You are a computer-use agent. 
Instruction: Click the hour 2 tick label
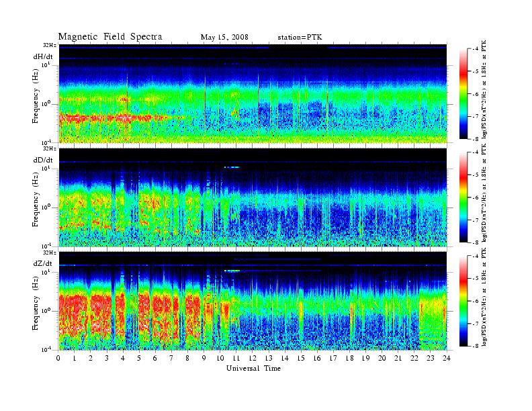(x=91, y=358)
